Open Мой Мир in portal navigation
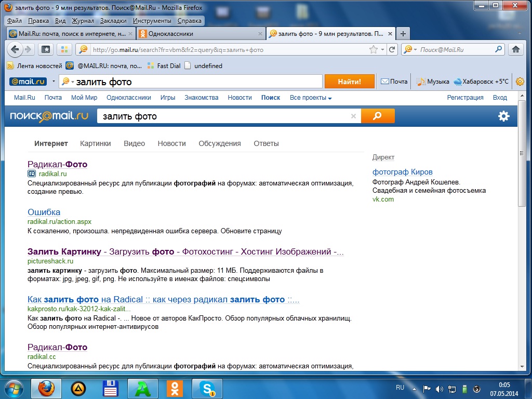 (x=84, y=98)
